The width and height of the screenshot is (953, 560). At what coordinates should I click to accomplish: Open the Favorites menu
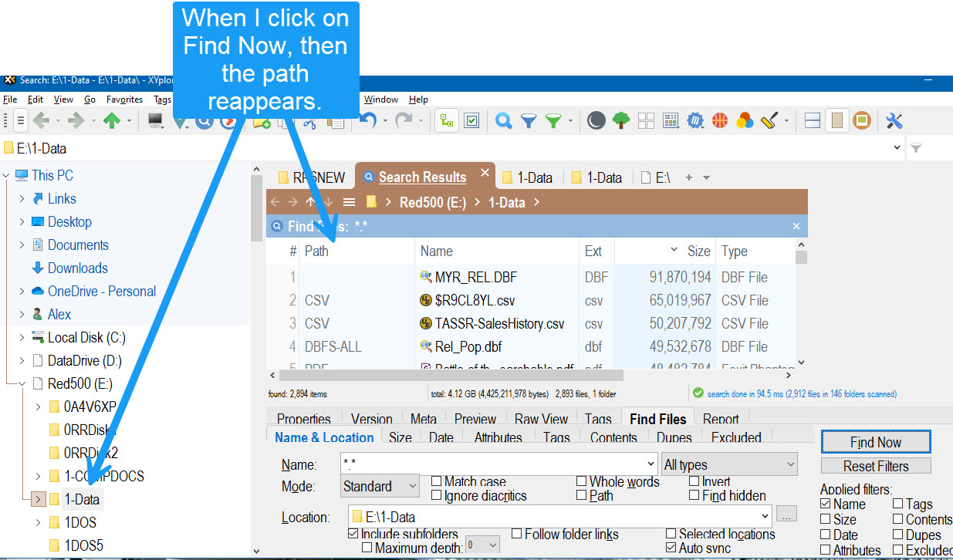tap(124, 100)
